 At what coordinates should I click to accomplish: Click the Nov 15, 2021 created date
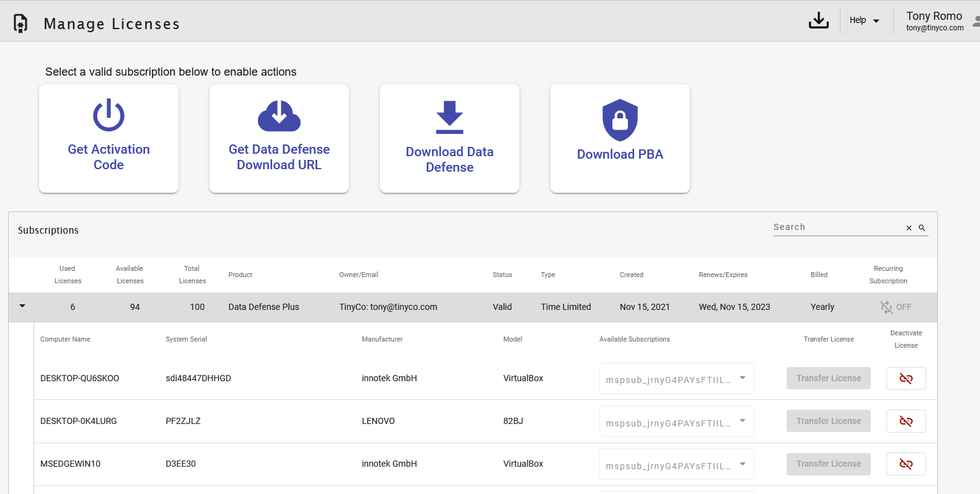pos(645,307)
